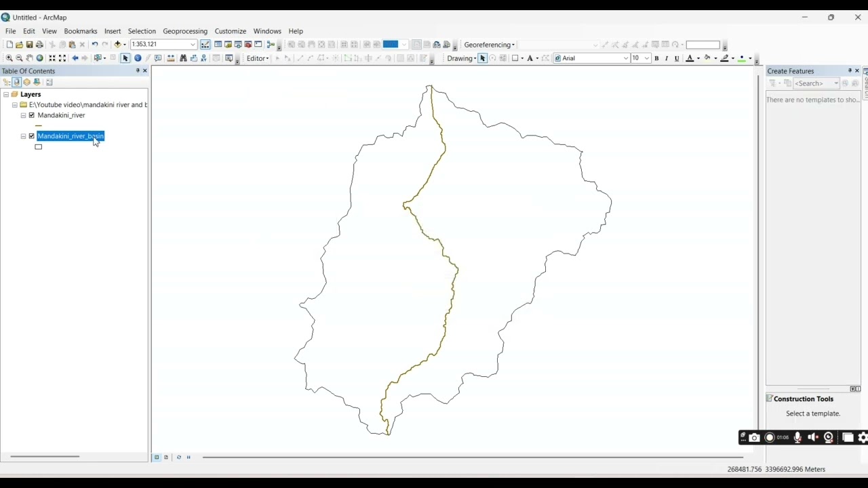This screenshot has width=868, height=488.
Task: Select the Zoom In tool
Action: (x=9, y=58)
